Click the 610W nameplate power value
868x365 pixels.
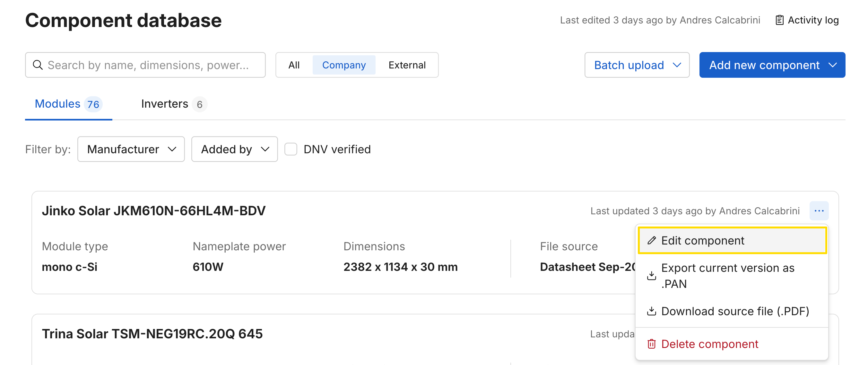208,267
